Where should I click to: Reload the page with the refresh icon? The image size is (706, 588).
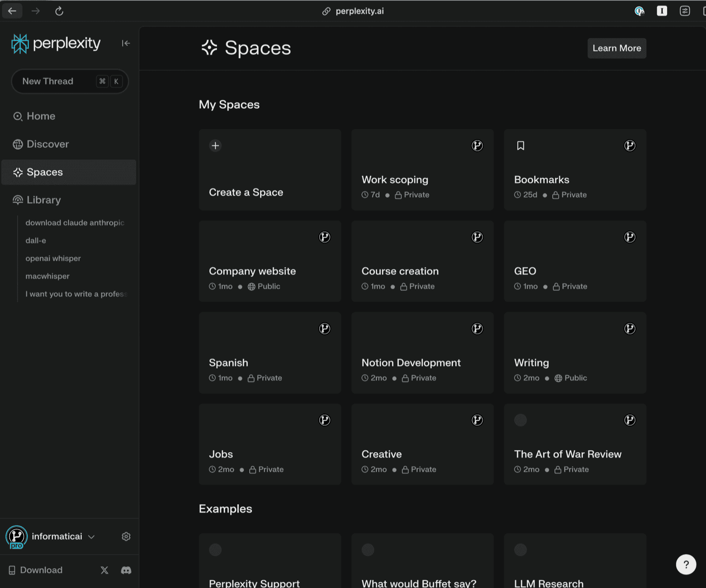pyautogui.click(x=59, y=11)
